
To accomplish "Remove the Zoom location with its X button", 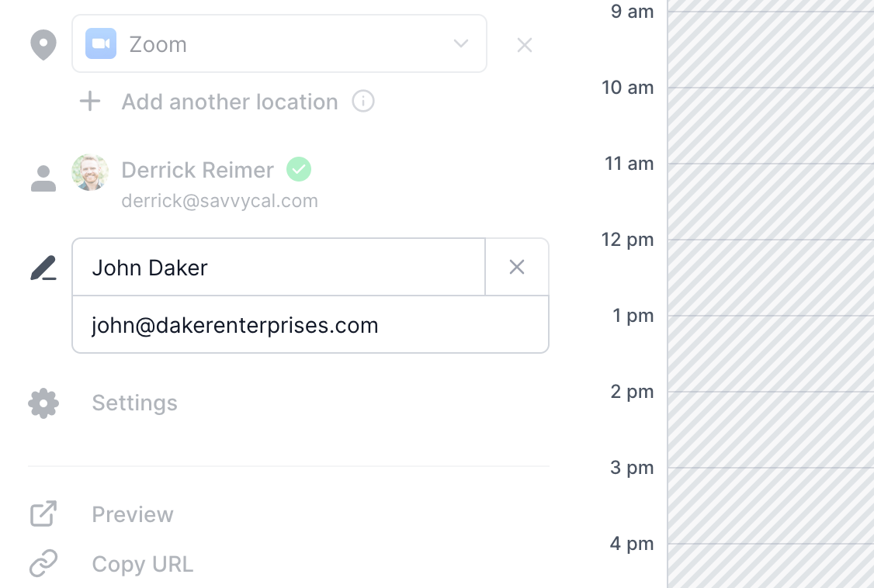I will (x=525, y=44).
